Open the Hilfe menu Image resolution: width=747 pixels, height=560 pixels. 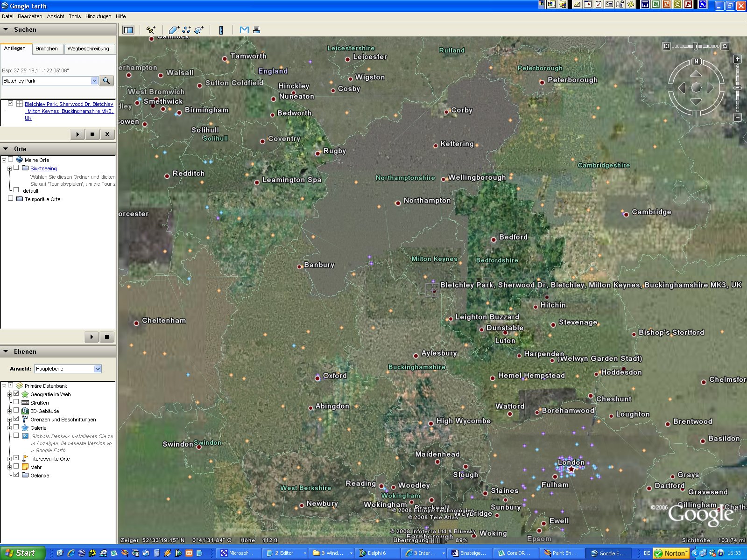(121, 16)
